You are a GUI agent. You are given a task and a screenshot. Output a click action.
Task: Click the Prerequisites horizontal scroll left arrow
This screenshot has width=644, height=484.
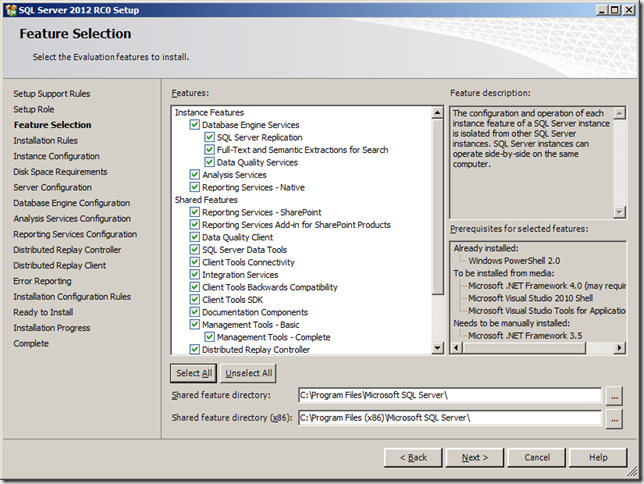point(456,348)
